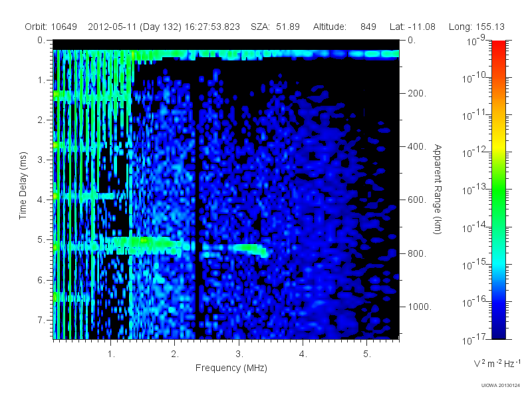Click the 7. time delay tick label
Viewport: 532px width, 399px height.
click(x=41, y=320)
